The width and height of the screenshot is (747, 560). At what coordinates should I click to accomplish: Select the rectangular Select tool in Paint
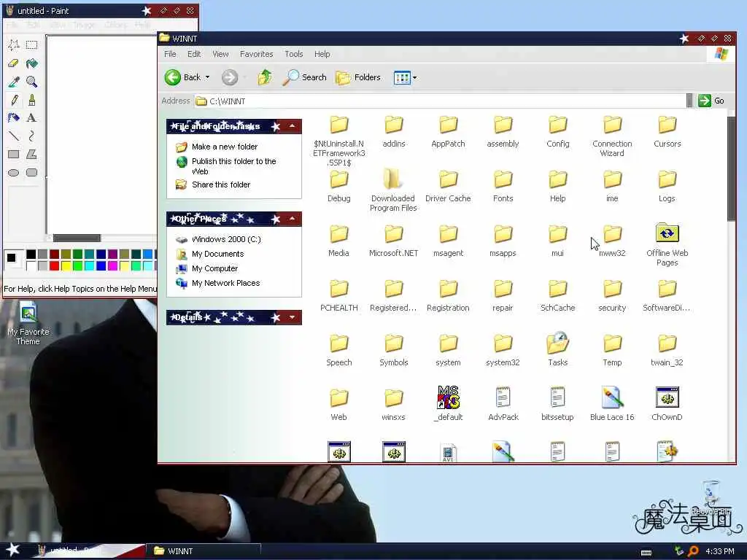click(32, 44)
